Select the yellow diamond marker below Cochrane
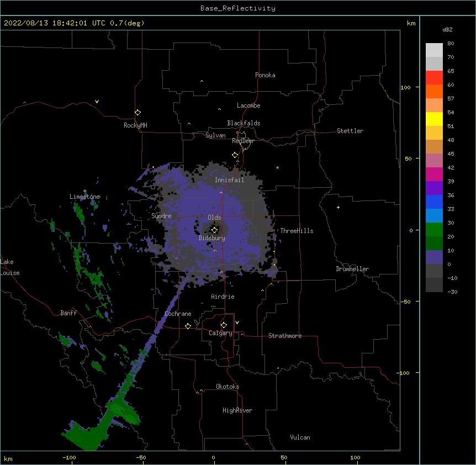476x465 pixels. 188,326
